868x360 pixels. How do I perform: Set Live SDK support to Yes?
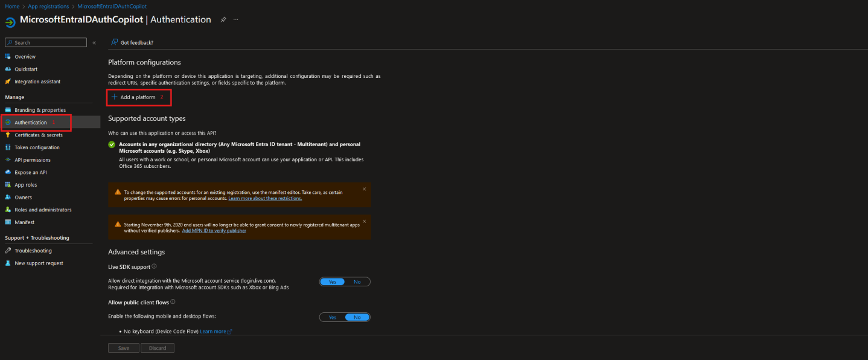(x=332, y=282)
